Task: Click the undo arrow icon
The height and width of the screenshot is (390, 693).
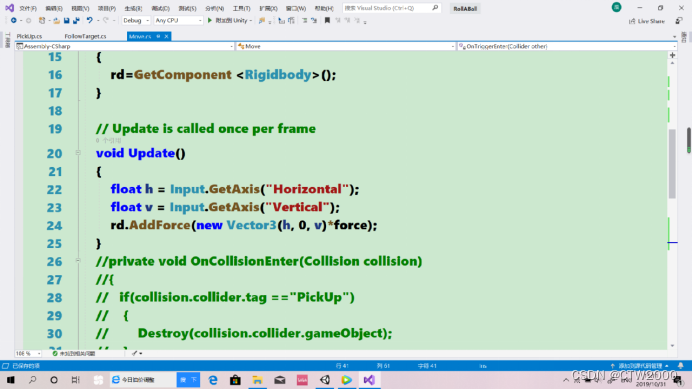Action: coord(90,20)
